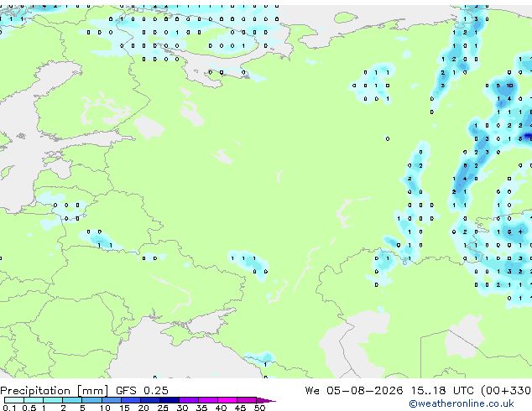Click the 1–2 mm legend swatch
Screen dimensions: 532x411
click(53, 400)
